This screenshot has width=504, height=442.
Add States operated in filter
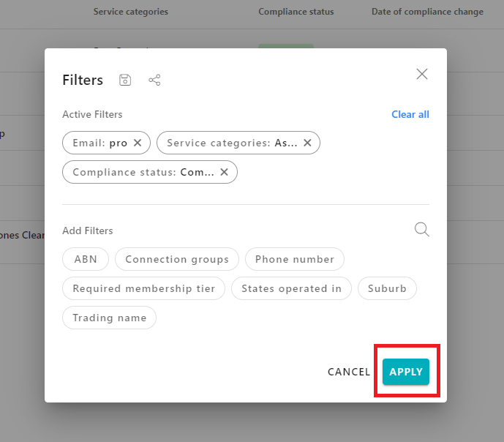click(x=291, y=288)
